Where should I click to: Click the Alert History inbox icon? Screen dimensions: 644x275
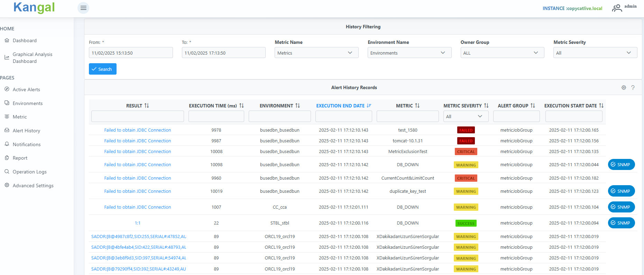7,130
